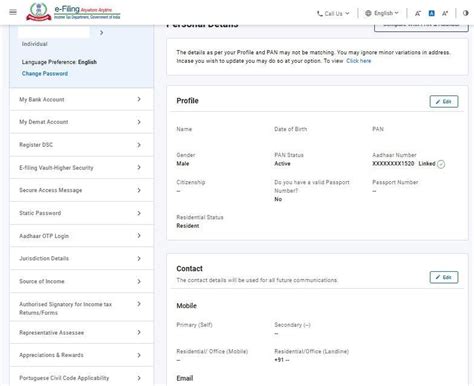Click the 'Male' gender value
The height and width of the screenshot is (386, 474).
pyautogui.click(x=183, y=164)
